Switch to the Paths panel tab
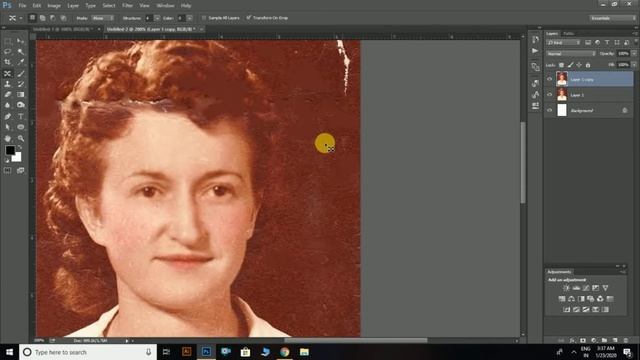640x360 pixels. point(569,33)
